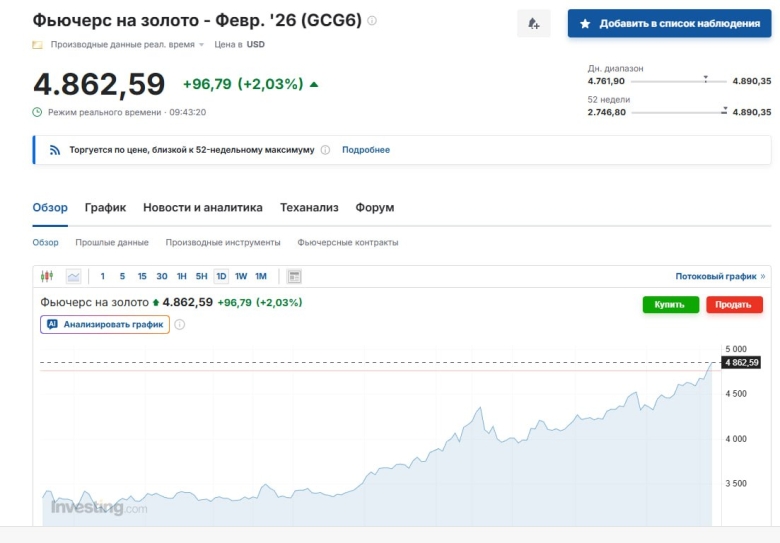
Task: Click the green Купить button
Action: [x=670, y=304]
